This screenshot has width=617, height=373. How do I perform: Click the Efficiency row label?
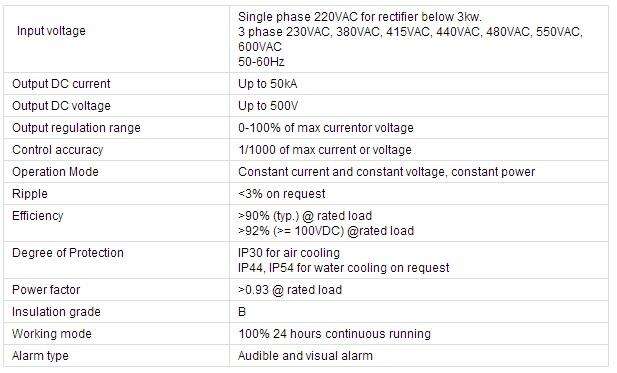[38, 216]
